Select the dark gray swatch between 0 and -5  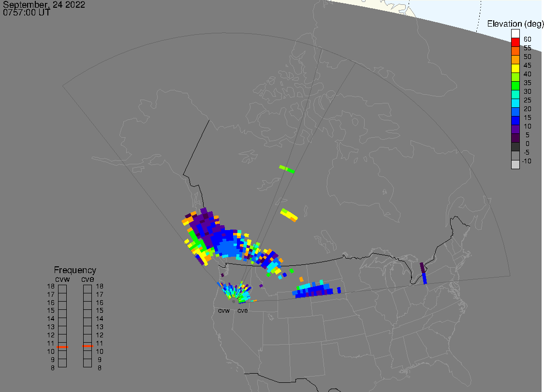pos(515,147)
